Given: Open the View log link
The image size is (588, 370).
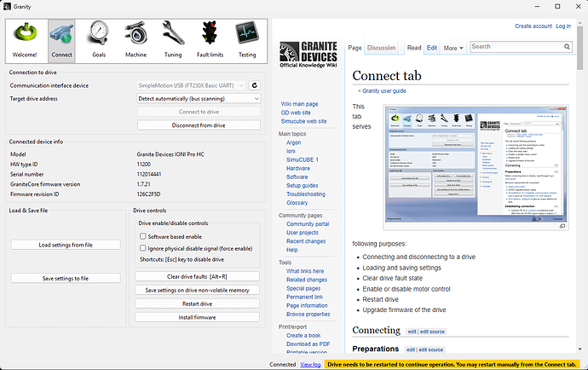Looking at the screenshot, I should [311, 364].
